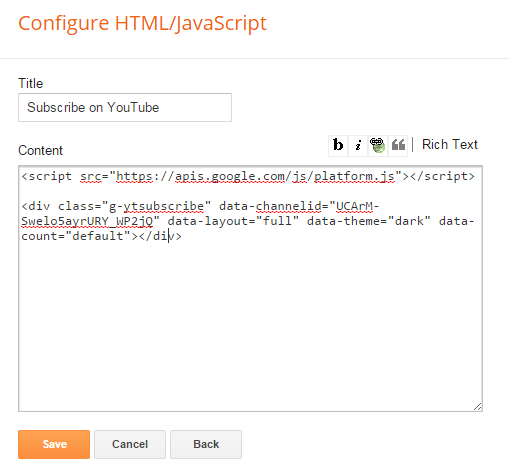Save the HTML/JavaScript widget
The height and width of the screenshot is (467, 509).
[54, 444]
